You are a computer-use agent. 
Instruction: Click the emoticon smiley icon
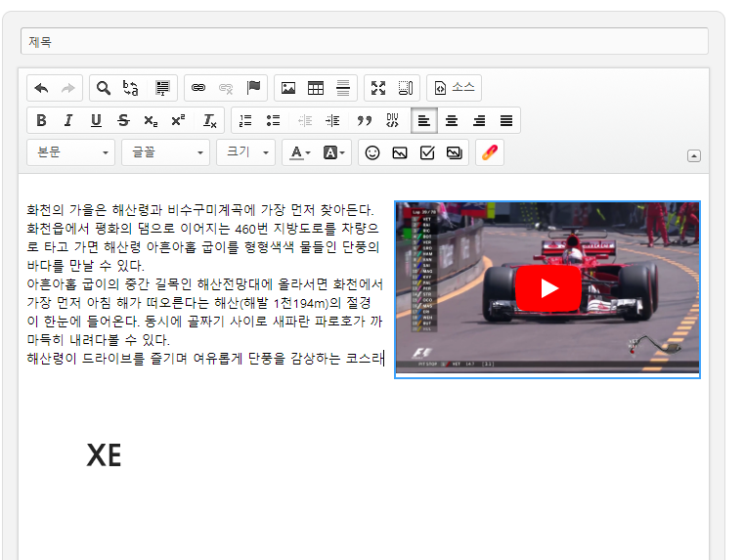[x=372, y=152]
